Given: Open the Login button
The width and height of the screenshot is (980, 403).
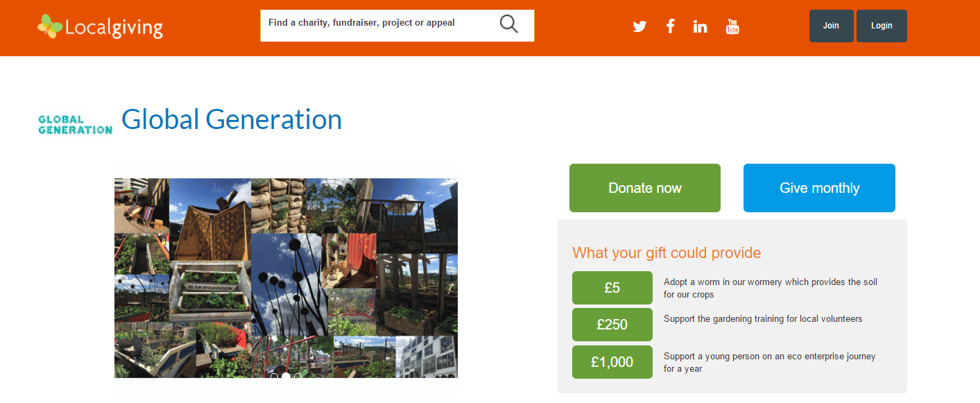Looking at the screenshot, I should click(882, 26).
